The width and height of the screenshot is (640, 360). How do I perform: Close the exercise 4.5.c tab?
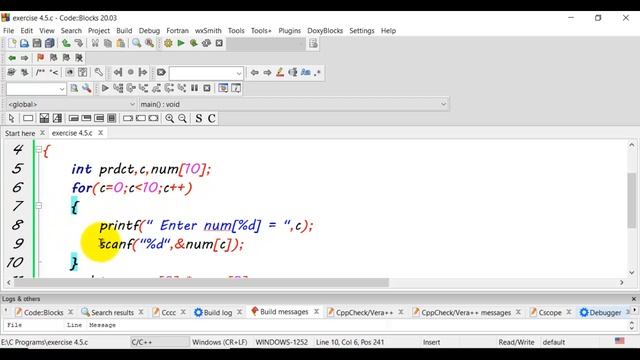point(100,133)
